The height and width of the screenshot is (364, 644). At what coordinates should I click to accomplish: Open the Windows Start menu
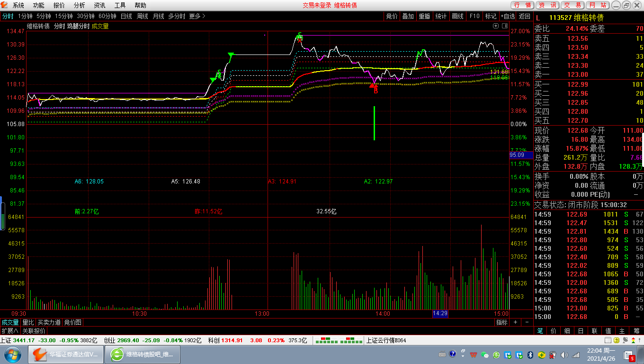12,354
